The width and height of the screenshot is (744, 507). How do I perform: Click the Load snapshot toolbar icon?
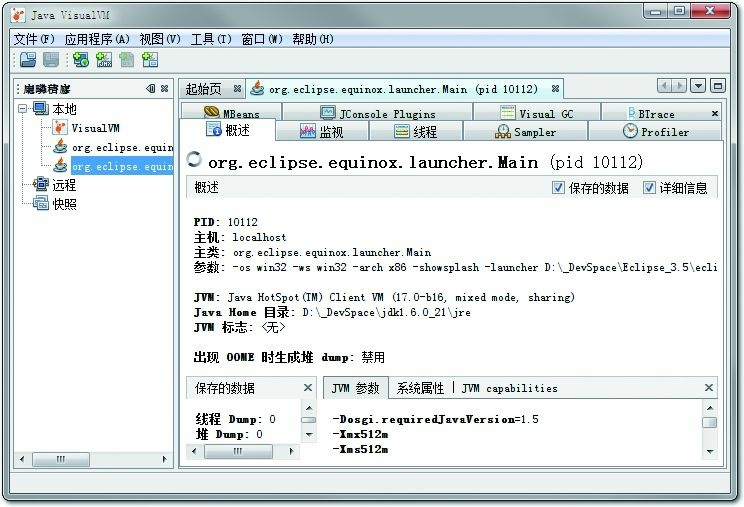[28, 59]
